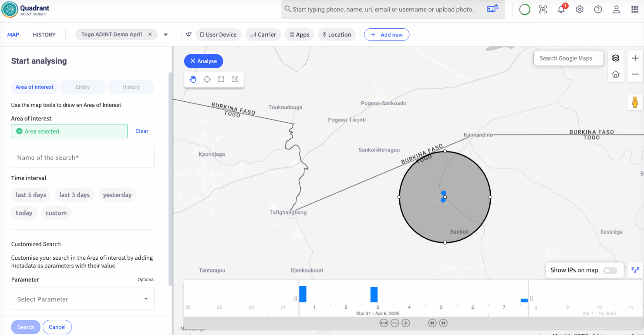Select the hand pan map tool
The width and height of the screenshot is (644, 335).
193,79
